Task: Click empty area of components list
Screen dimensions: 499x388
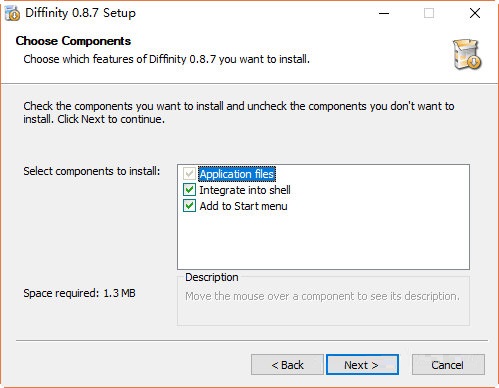Action: pos(323,242)
